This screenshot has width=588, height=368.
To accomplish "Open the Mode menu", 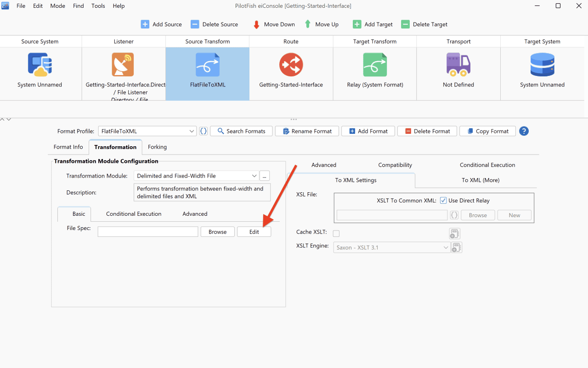I will [57, 6].
